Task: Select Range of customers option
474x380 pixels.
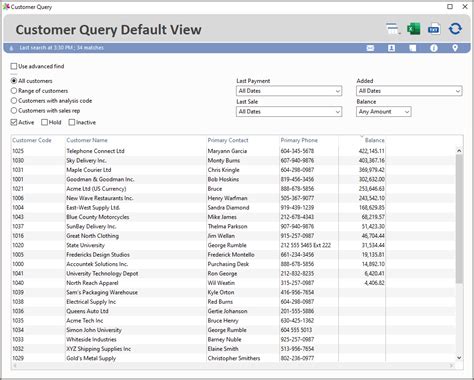Action: click(14, 91)
